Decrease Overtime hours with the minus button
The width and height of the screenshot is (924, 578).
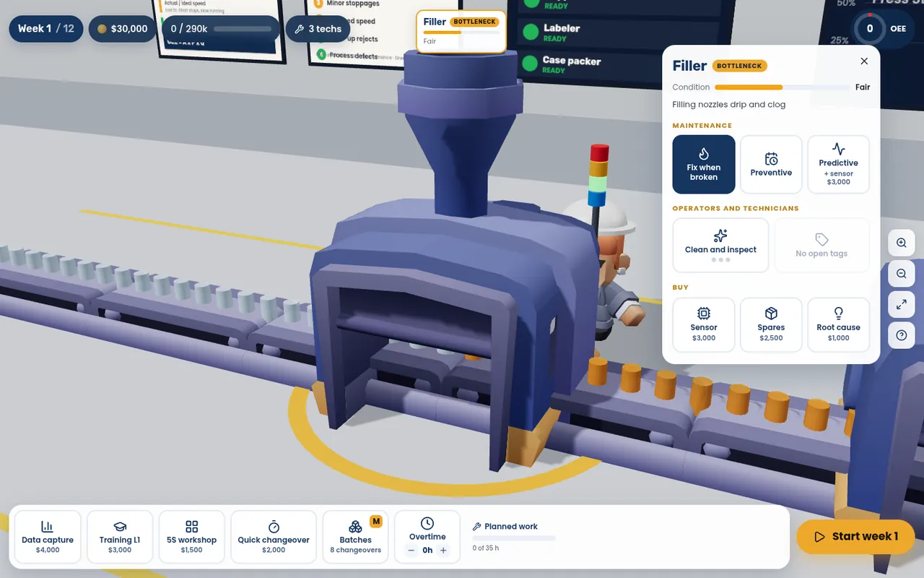(x=411, y=551)
